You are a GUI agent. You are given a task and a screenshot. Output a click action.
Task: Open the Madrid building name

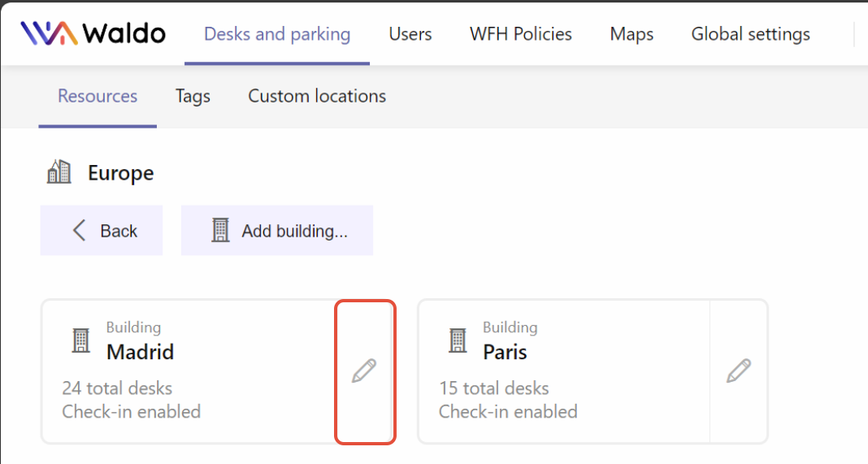coord(140,352)
